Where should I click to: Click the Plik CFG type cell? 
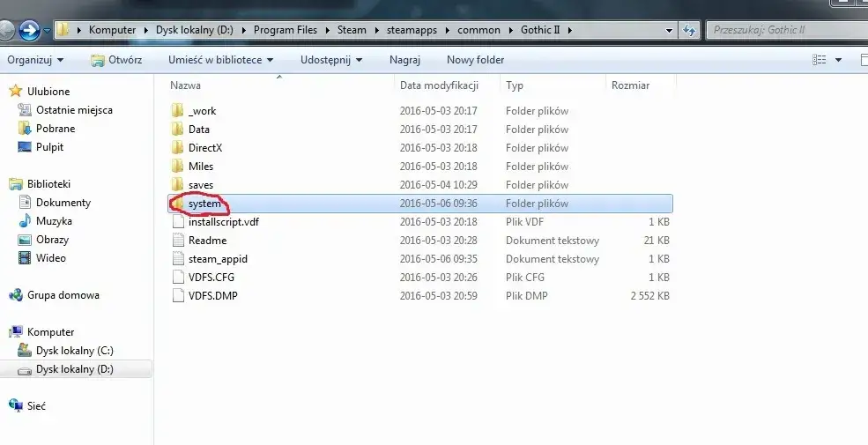pyautogui.click(x=525, y=278)
